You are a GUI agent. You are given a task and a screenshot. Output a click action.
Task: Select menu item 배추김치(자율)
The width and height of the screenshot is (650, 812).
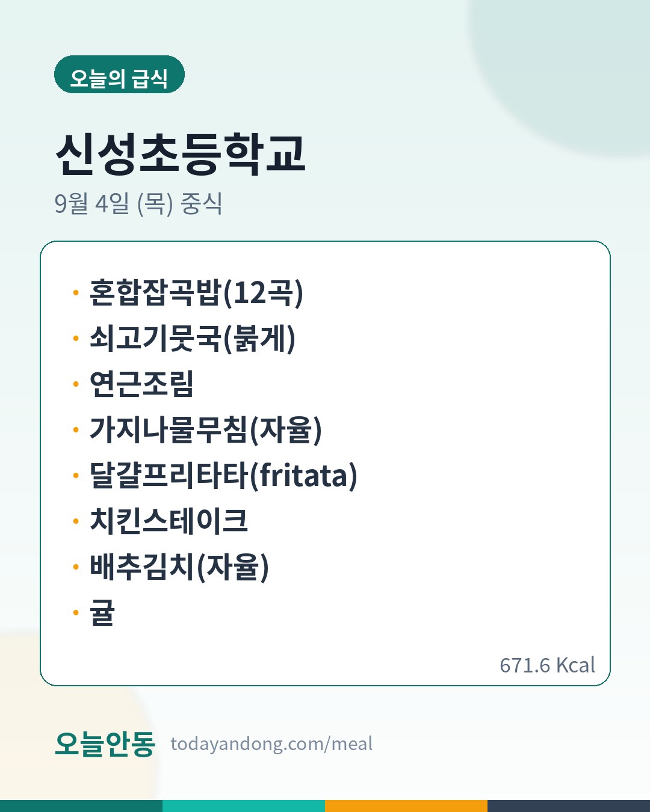pyautogui.click(x=179, y=567)
